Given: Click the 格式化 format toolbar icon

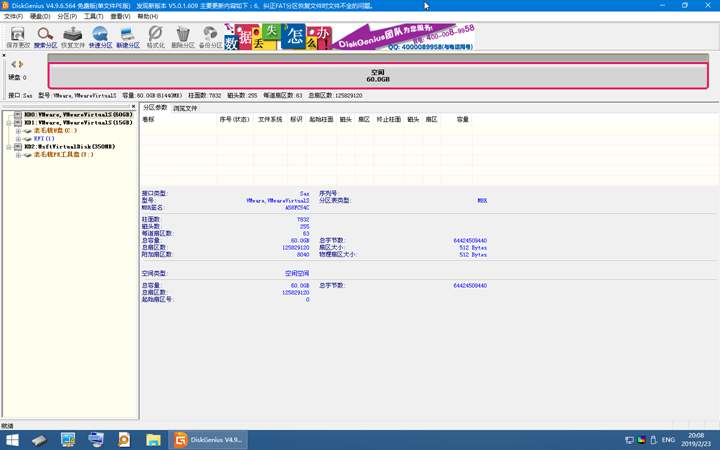Looking at the screenshot, I should (x=156, y=38).
